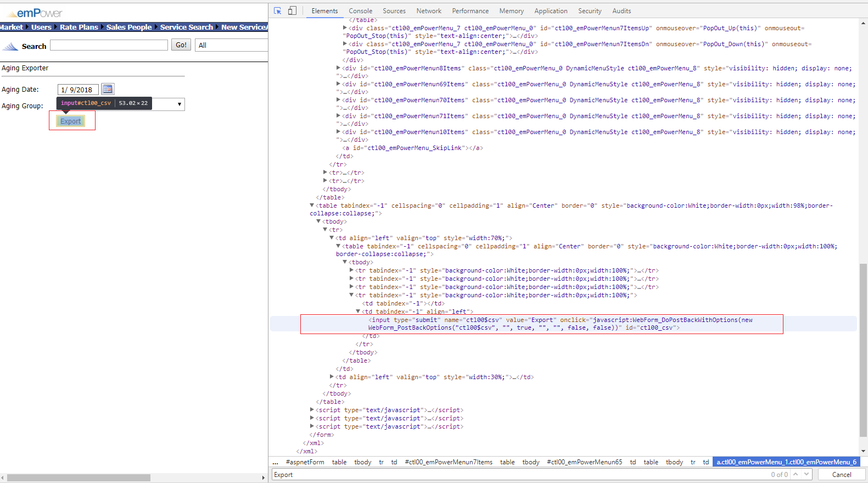Click the DevTools find input containing Export
Viewport: 868px width, 483px height.
522,474
